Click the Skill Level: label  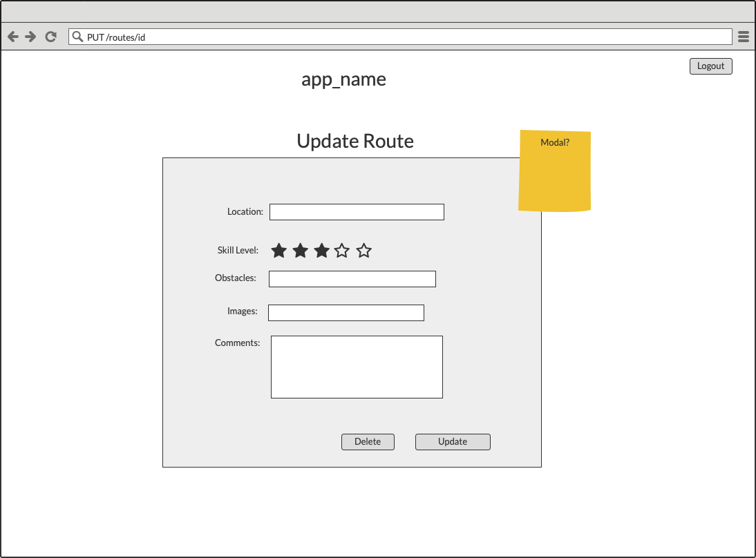(238, 250)
